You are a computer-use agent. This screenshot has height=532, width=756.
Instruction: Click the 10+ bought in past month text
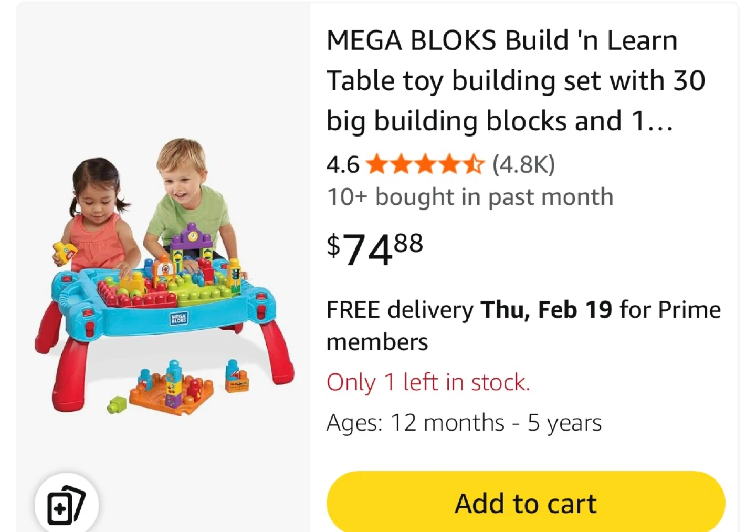coord(470,197)
